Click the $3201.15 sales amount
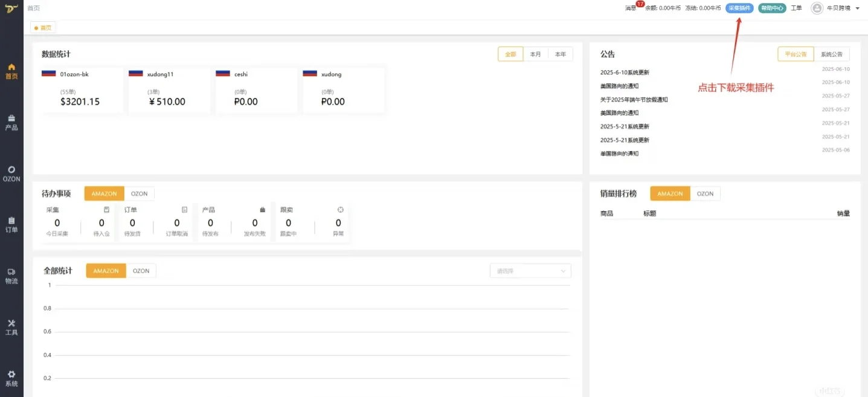868x397 pixels. (x=80, y=102)
